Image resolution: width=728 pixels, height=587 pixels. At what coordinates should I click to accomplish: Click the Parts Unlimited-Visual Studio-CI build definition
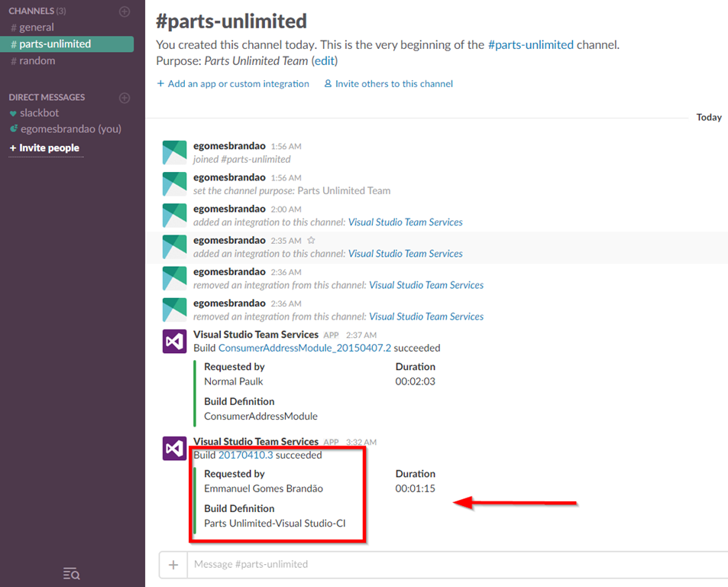(x=275, y=524)
